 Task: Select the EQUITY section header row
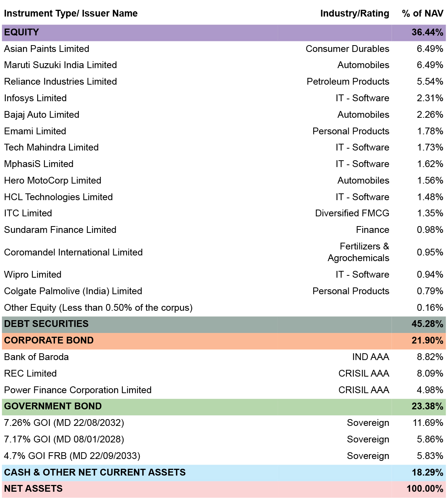point(224,32)
